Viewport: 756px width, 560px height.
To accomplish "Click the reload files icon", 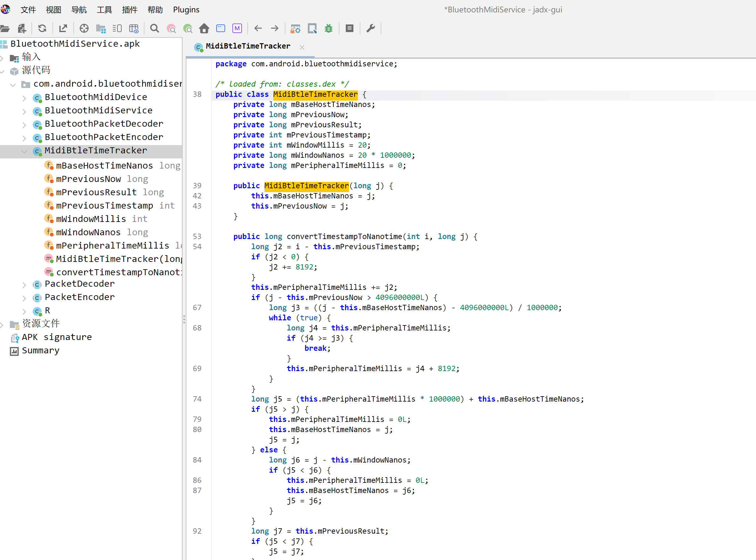I will (42, 29).
